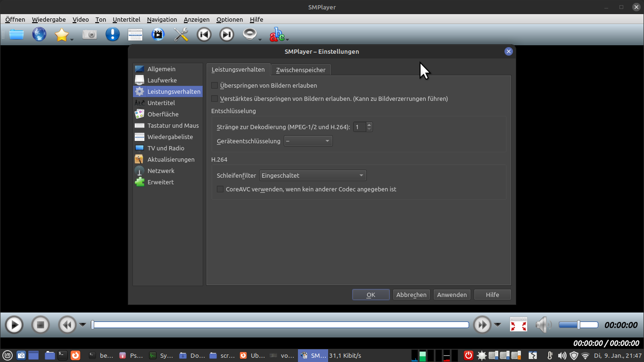
Task: Open the Wi-Fi network tray icon
Action: [x=586, y=355]
